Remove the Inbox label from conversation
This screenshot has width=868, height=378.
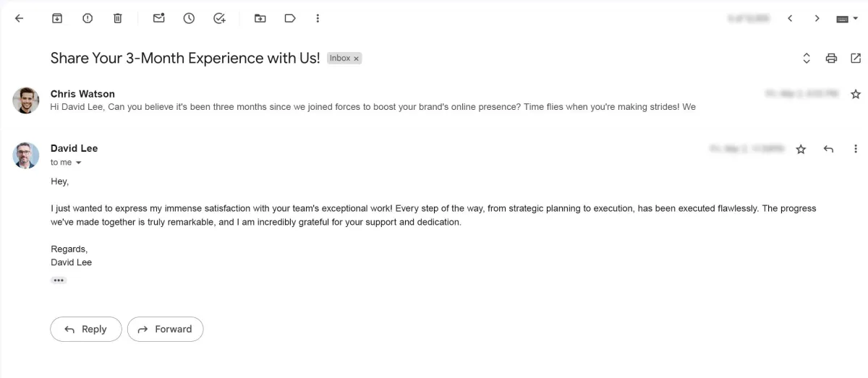tap(356, 59)
